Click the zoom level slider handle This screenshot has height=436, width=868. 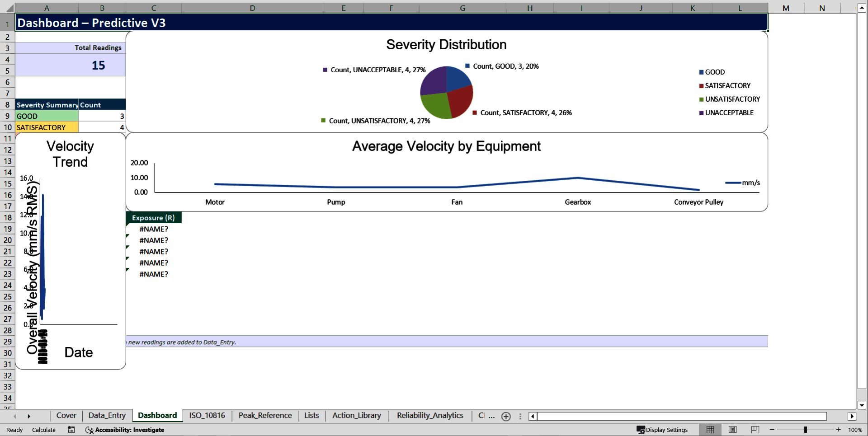click(x=806, y=430)
